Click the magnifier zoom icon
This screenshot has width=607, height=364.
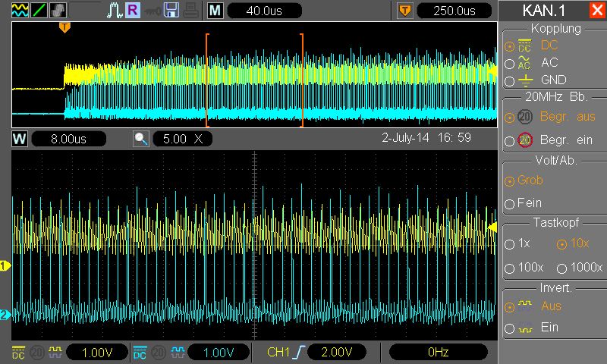click(x=140, y=140)
